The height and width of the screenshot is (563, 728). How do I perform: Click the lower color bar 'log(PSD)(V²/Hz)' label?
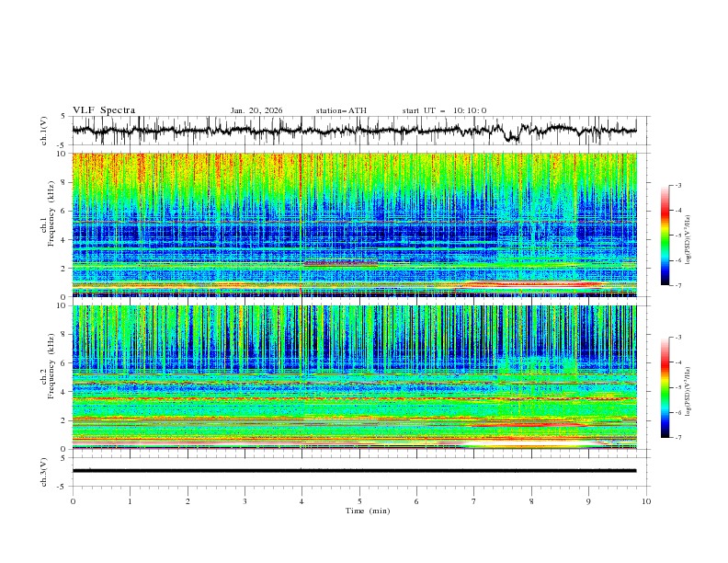[x=688, y=392]
